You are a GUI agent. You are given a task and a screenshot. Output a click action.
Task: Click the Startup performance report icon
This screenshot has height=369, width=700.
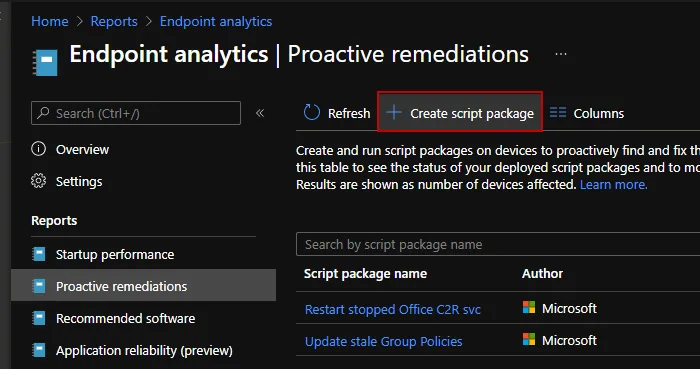click(39, 254)
